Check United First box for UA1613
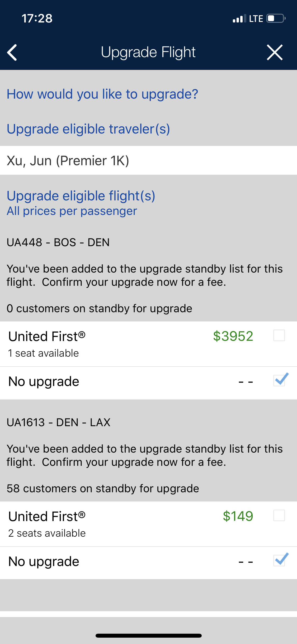297x644 pixels. click(279, 516)
